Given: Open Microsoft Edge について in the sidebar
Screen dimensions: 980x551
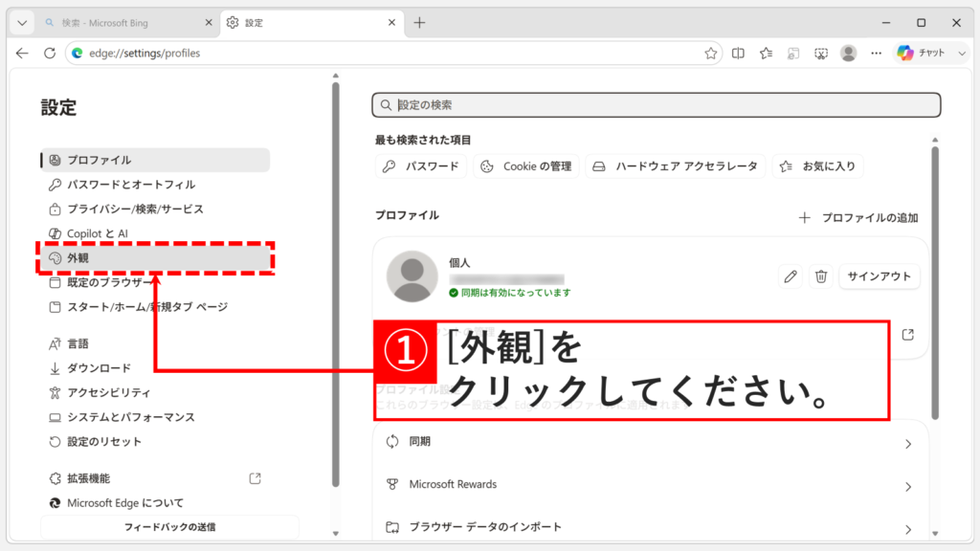Looking at the screenshot, I should (156, 503).
